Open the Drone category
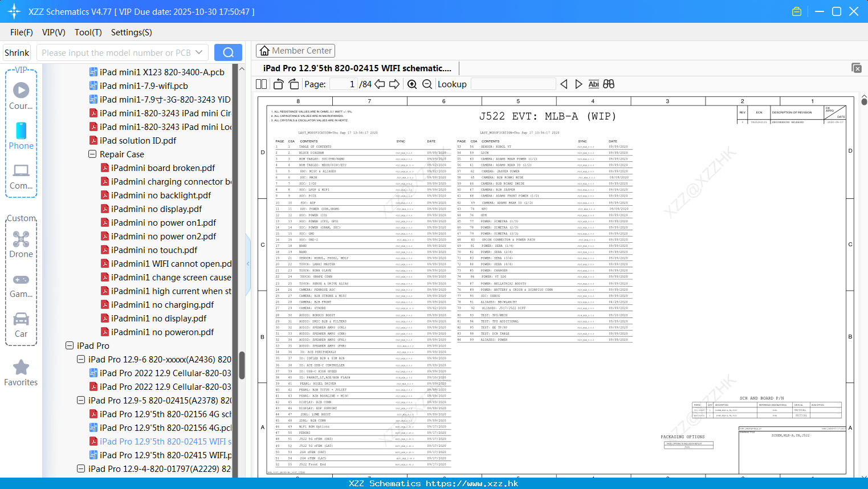The width and height of the screenshot is (868, 489). [x=21, y=244]
